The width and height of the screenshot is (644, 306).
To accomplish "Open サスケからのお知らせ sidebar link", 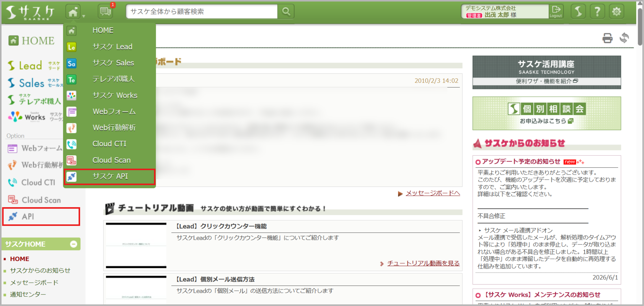I will pyautogui.click(x=40, y=271).
